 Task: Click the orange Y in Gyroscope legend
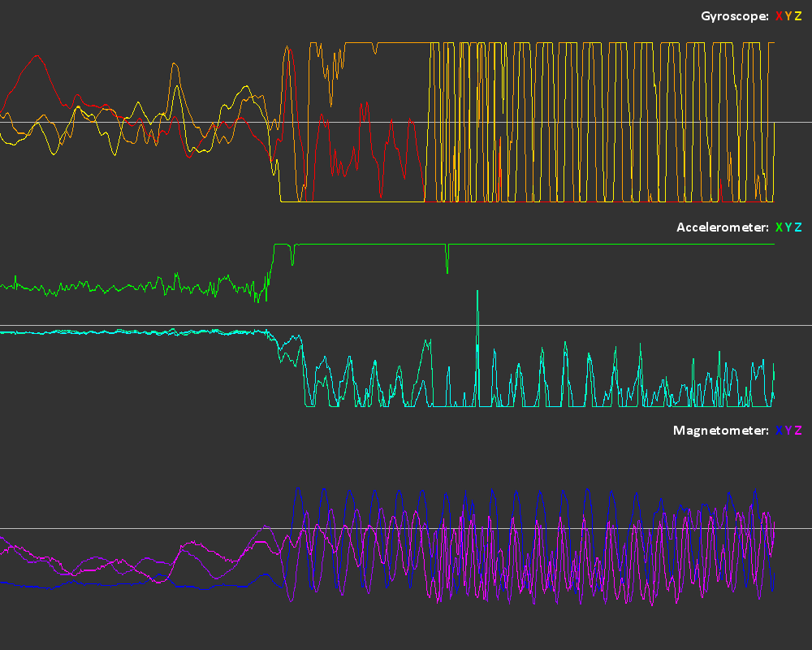788,16
